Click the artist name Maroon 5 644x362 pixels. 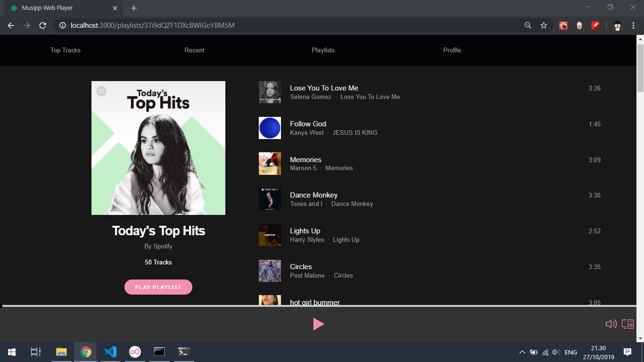(303, 168)
